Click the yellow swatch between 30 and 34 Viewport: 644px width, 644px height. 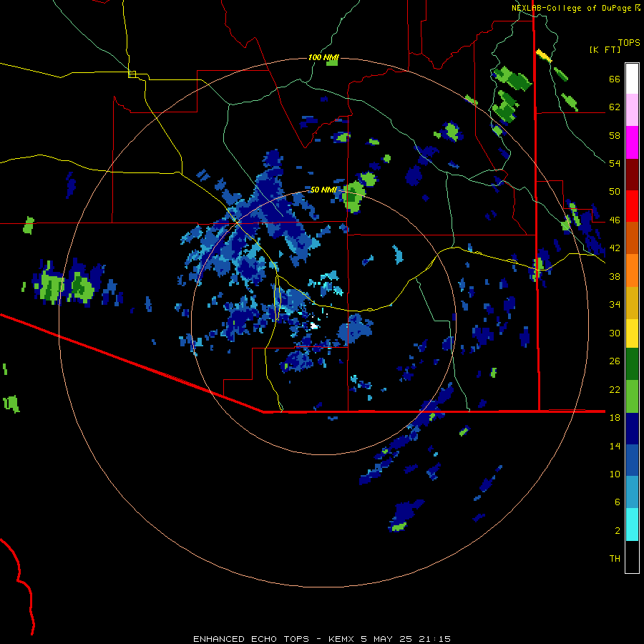click(x=632, y=333)
